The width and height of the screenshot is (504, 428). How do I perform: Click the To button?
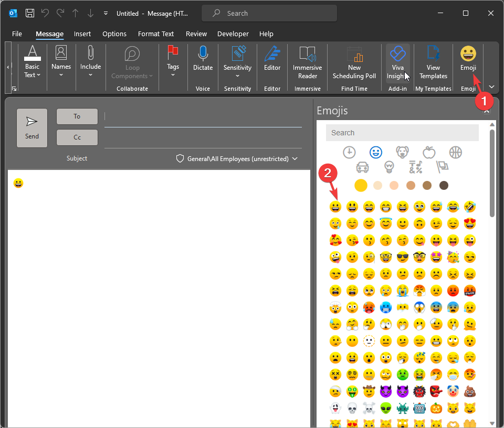[77, 116]
